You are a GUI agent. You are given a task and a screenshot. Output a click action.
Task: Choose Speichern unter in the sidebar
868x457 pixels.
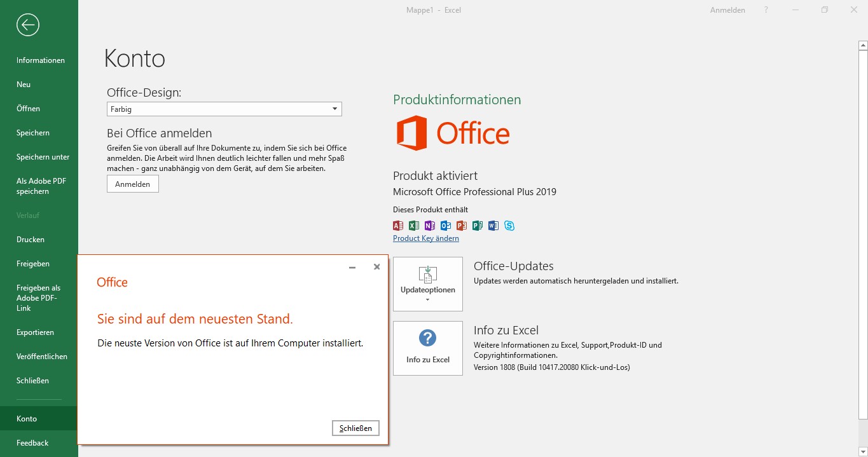(x=43, y=157)
